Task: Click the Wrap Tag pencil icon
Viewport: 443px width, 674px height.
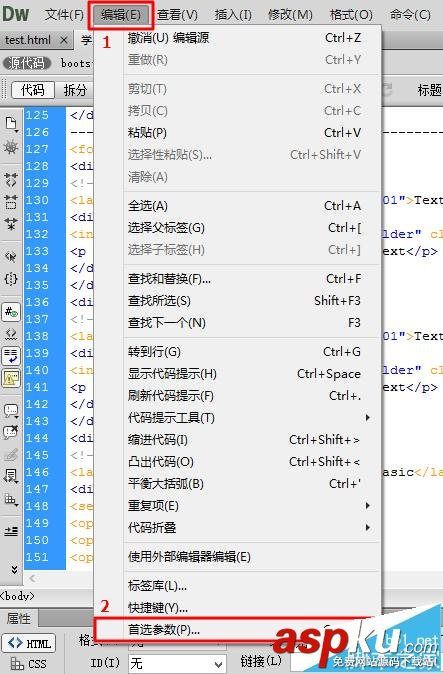Action: tap(11, 454)
